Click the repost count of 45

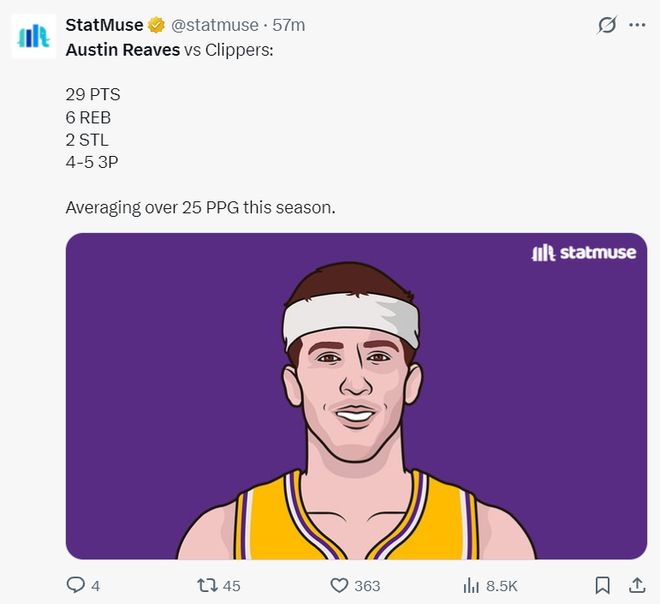(x=231, y=586)
